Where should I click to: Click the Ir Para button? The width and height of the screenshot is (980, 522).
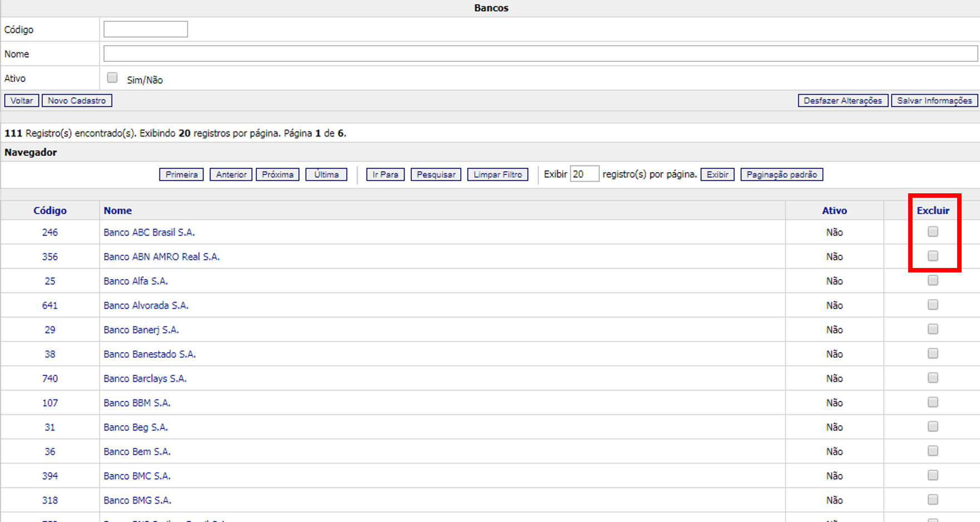click(385, 175)
